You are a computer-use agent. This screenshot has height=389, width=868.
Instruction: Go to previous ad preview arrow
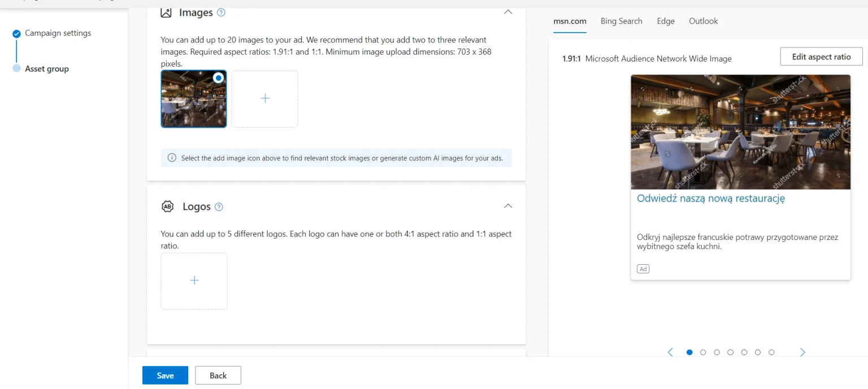point(670,352)
